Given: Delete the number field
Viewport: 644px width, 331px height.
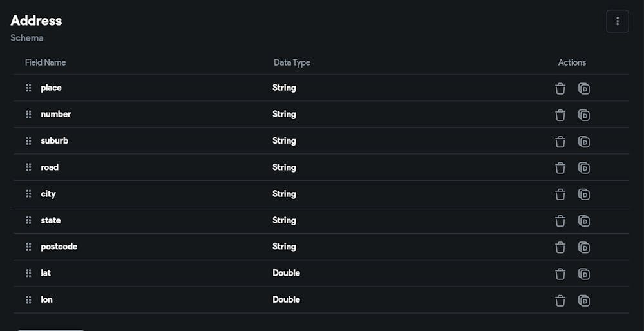Looking at the screenshot, I should click(560, 115).
